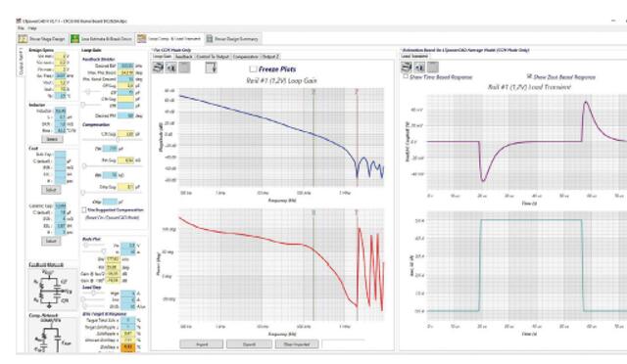Click the Export button below phase plot

(249, 344)
